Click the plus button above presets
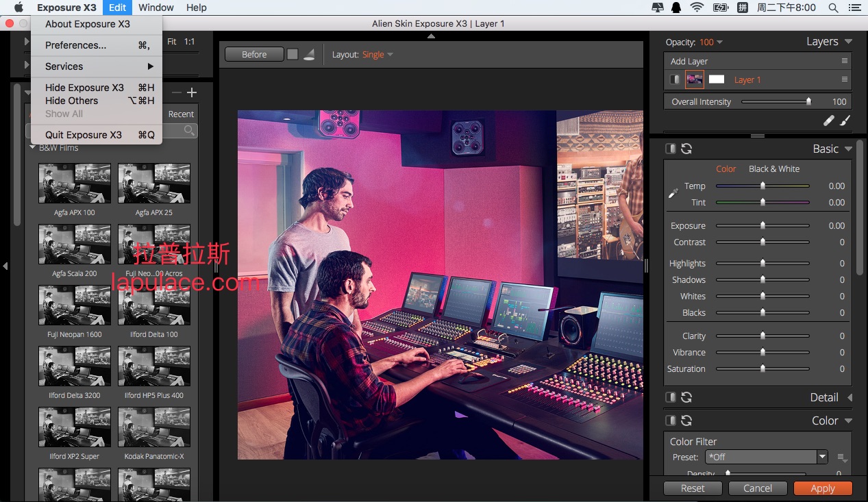This screenshot has height=502, width=868. coord(192,92)
